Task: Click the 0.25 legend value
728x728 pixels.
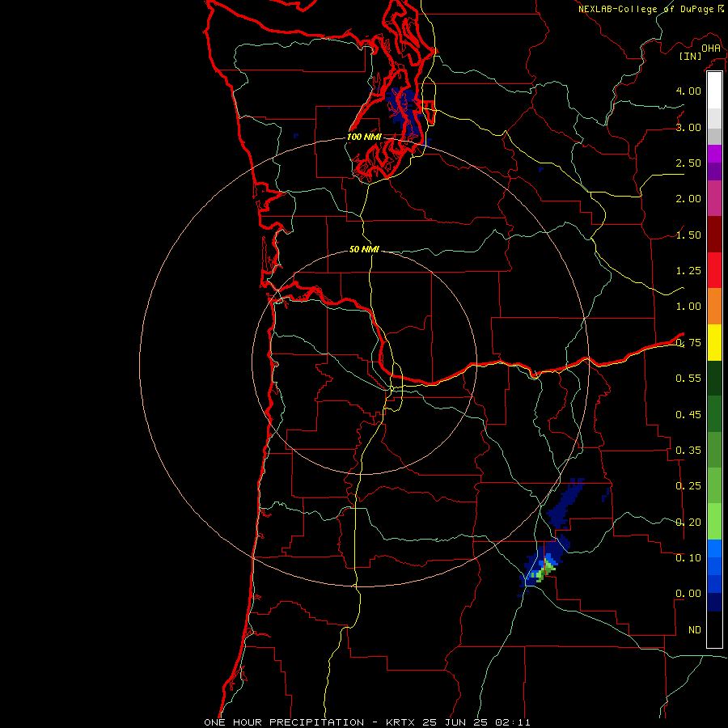Action: [688, 486]
